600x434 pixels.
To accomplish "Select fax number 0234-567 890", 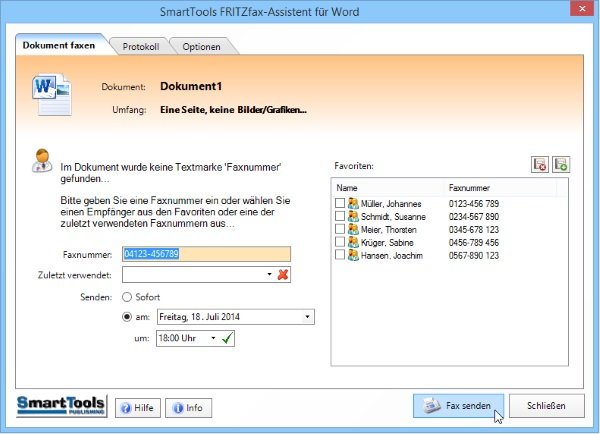I will coord(474,217).
